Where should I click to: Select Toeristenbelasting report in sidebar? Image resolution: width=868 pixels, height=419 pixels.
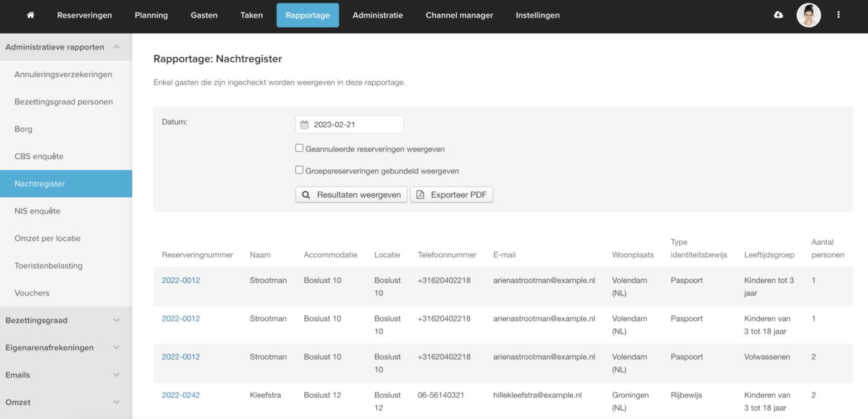[48, 266]
